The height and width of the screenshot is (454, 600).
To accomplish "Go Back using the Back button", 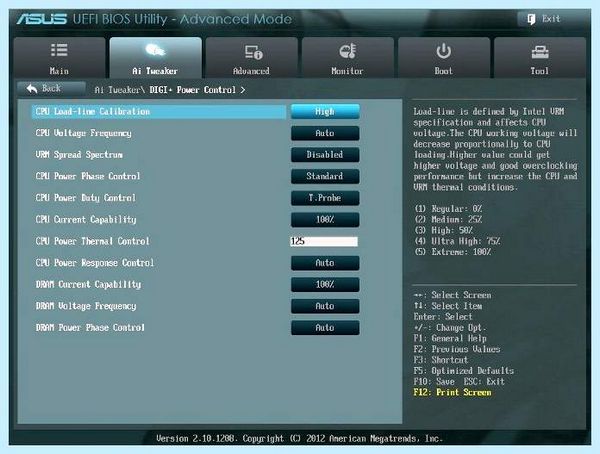I will point(51,89).
